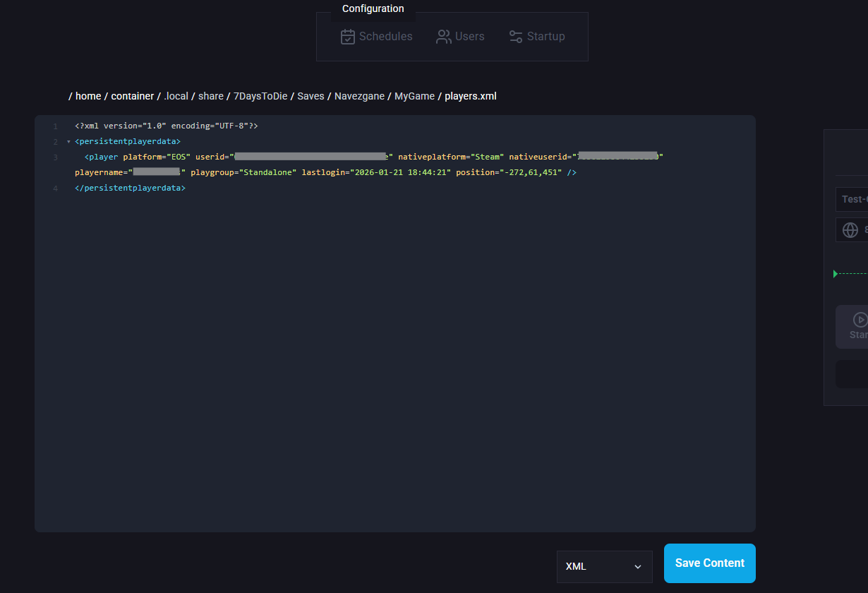This screenshot has width=868, height=593.
Task: Click the Startup sliders icon
Action: [x=516, y=37]
